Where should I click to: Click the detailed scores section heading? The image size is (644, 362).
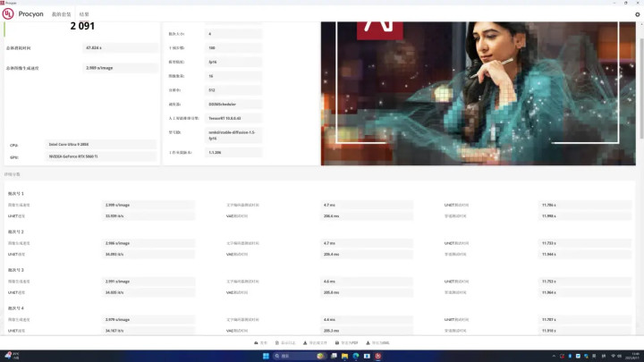[13, 174]
